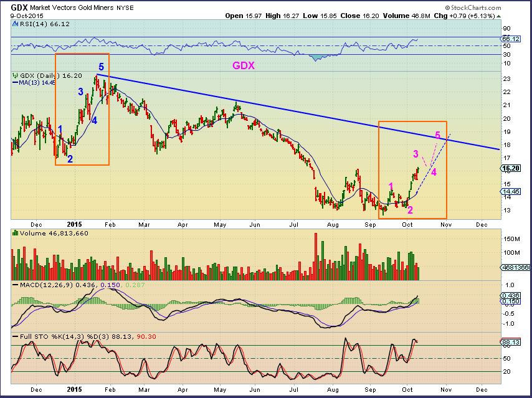This screenshot has width=532, height=398.
Task: Click the 'GDX (Daily) 16.20' price legend
Action: (51, 75)
